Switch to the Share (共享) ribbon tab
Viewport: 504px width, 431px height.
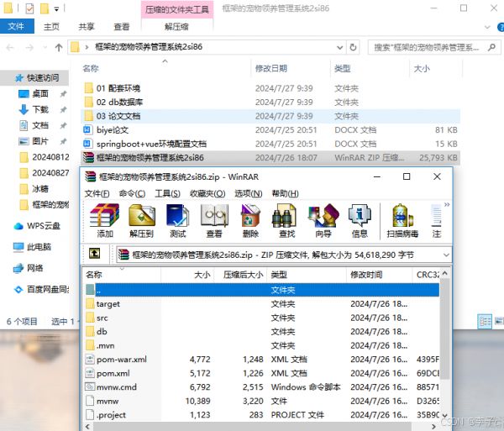(x=87, y=27)
